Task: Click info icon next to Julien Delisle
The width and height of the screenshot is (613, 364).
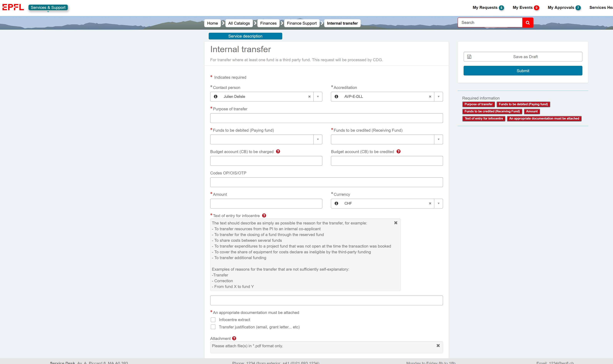Action: coord(216,97)
